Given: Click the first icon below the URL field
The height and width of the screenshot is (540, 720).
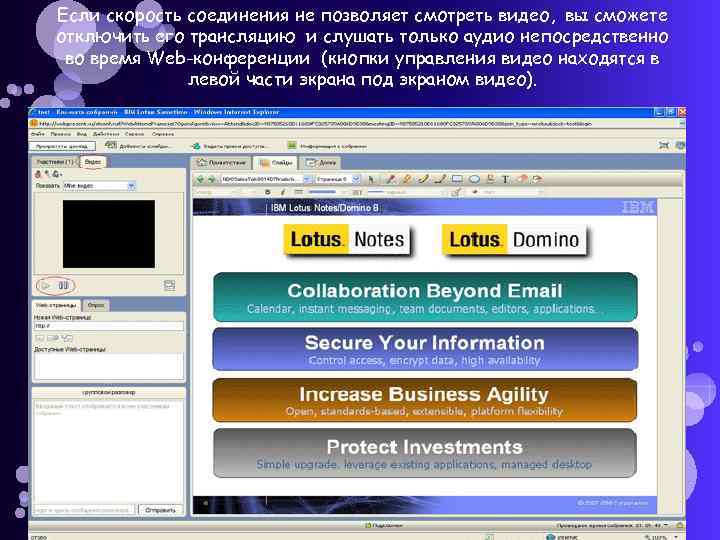Looking at the screenshot, I should [40, 338].
